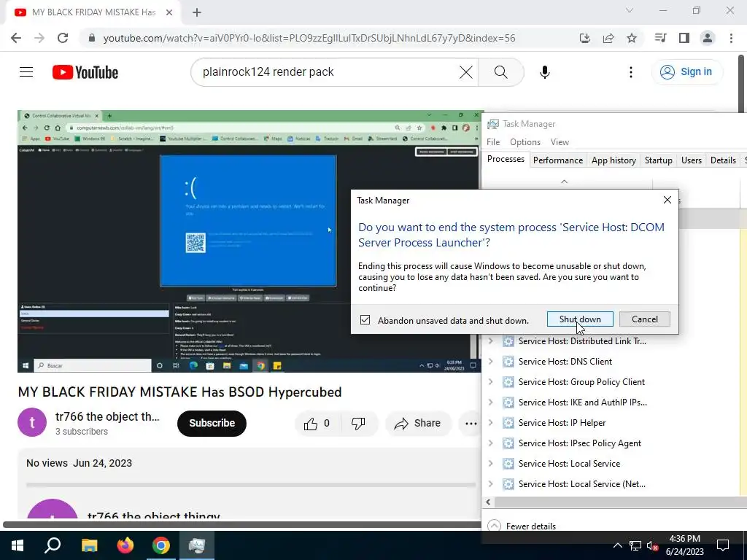Cancel the end process dialog
This screenshot has height=560, width=747.
pyautogui.click(x=645, y=319)
